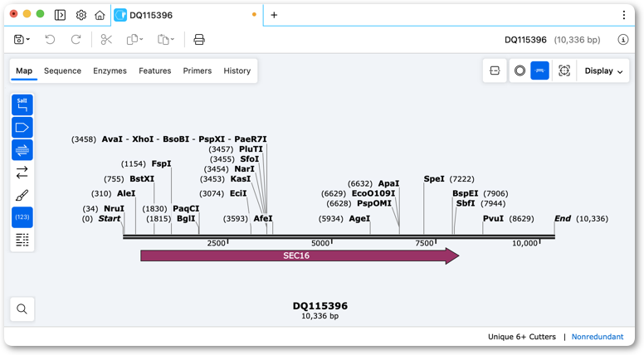Click the scissors cut icon

(106, 40)
